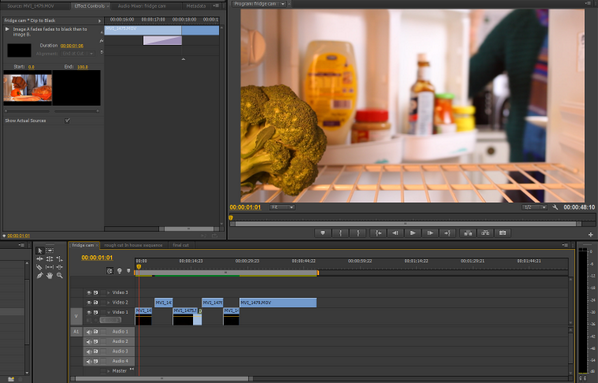Click the Lift button in Program monitor

click(x=468, y=233)
